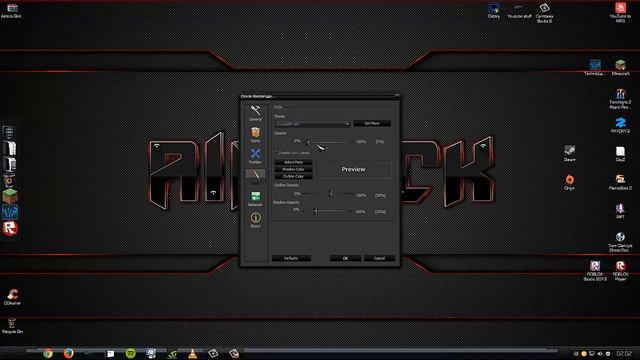Click the Outline Color button

[293, 176]
